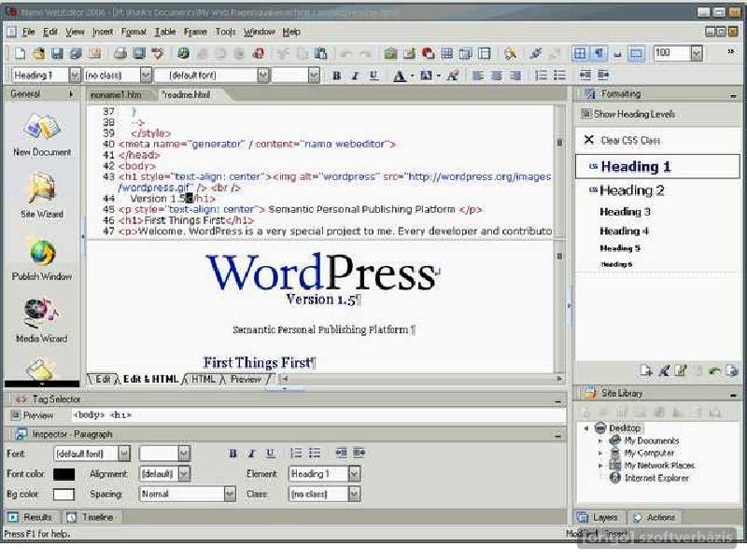
Task: Toggle underline in the formatting toolbar
Action: pyautogui.click(x=373, y=76)
